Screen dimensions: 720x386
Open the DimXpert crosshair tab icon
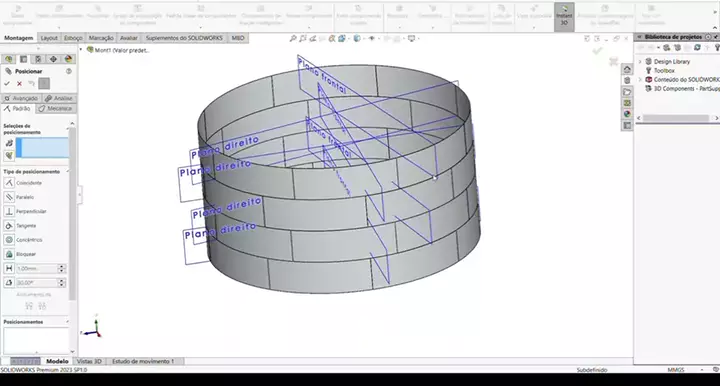click(53, 59)
